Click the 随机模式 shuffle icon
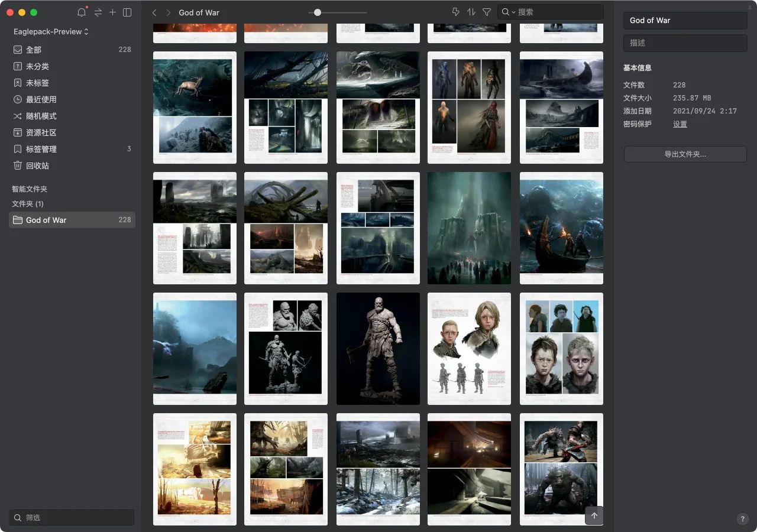This screenshot has width=757, height=532. (18, 116)
